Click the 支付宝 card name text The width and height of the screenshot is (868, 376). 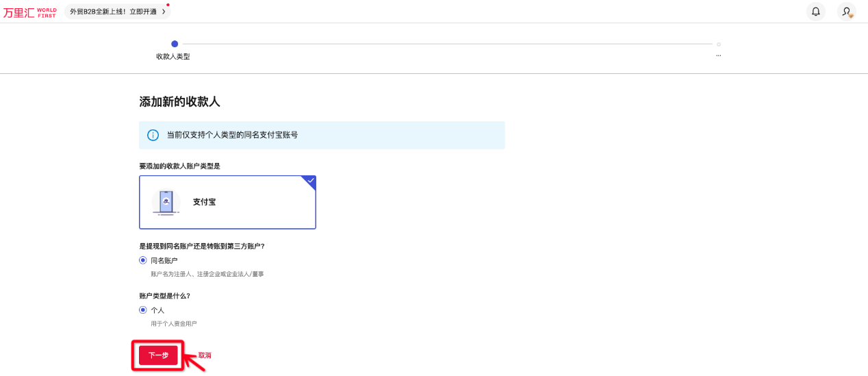tap(204, 202)
